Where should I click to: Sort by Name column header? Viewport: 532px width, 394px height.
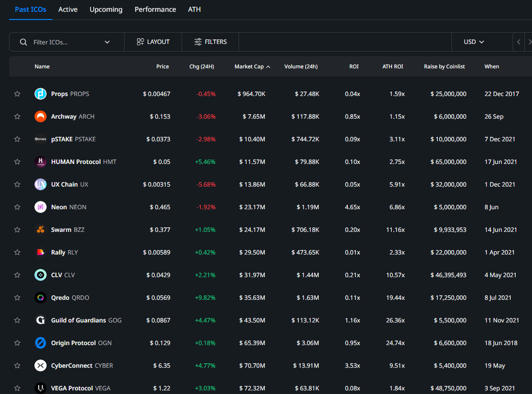tap(42, 67)
